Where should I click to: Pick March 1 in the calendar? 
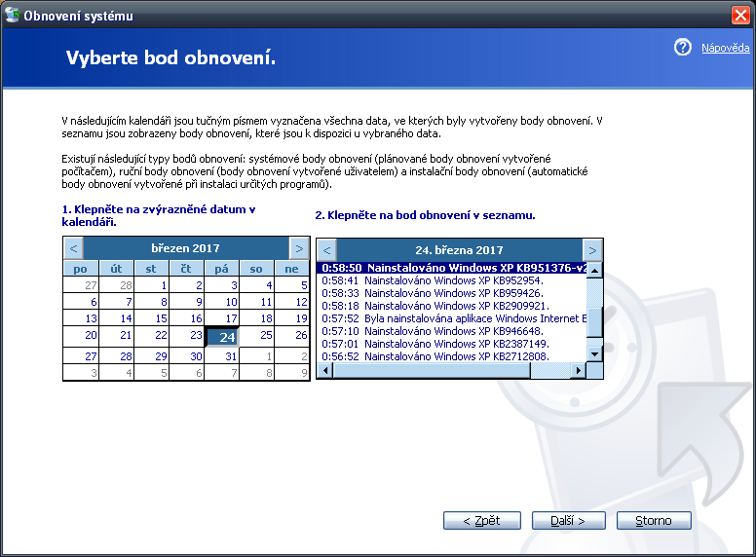151,284
